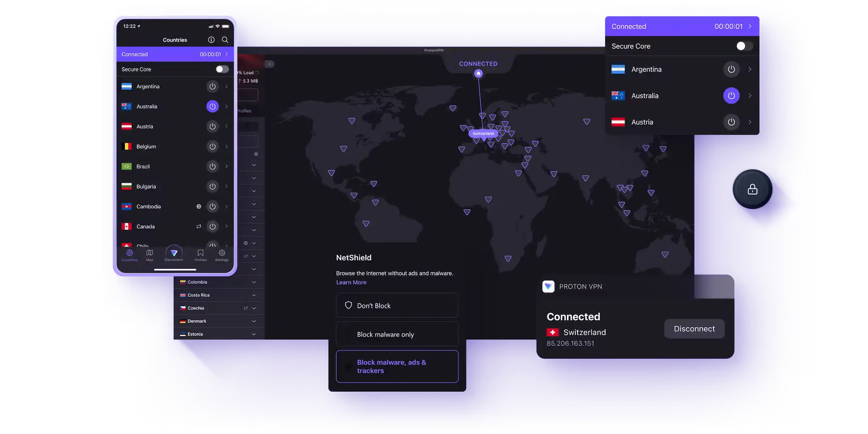The image size is (868, 434).
Task: Enable Secure Core in the right panel
Action: click(x=743, y=46)
